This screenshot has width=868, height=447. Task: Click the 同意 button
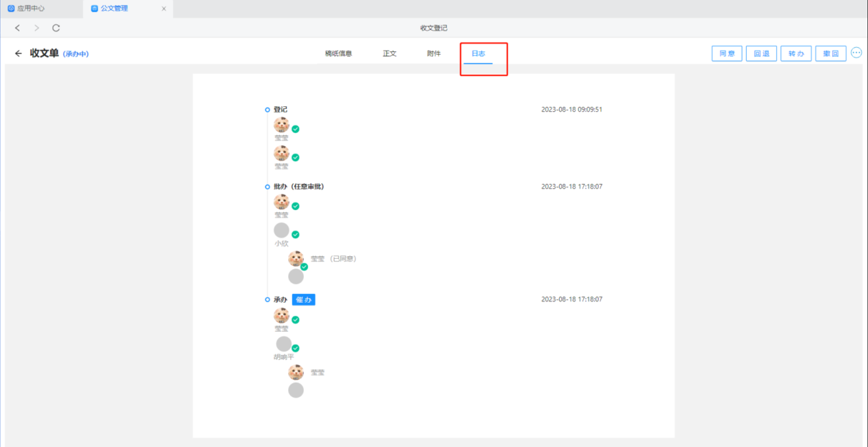[x=726, y=53]
